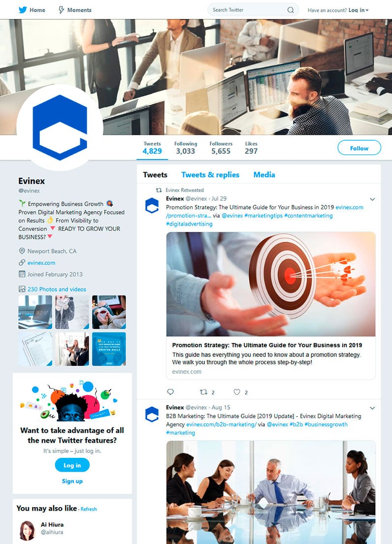Click the Twitter bird Home icon
Image resolution: width=392 pixels, height=544 pixels.
23,10
